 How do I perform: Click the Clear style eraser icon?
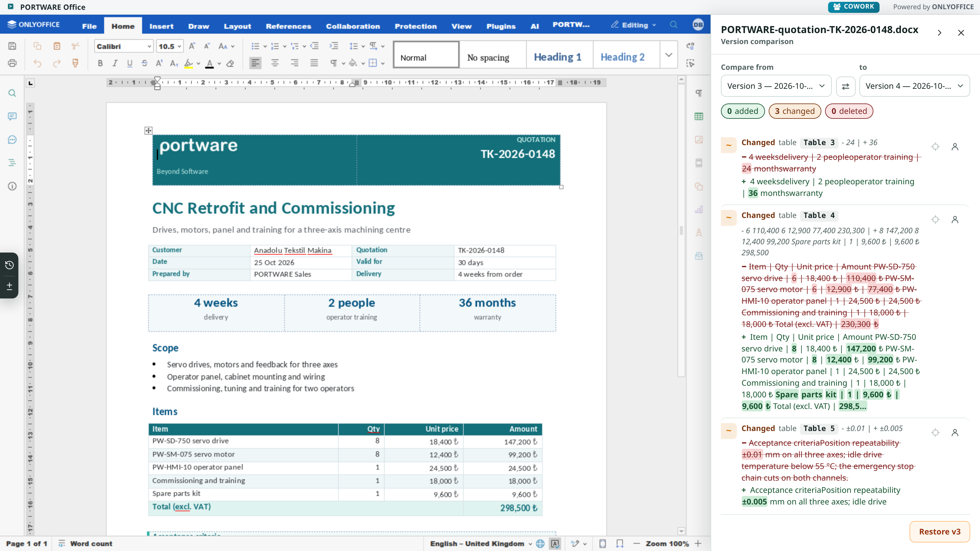pos(230,63)
